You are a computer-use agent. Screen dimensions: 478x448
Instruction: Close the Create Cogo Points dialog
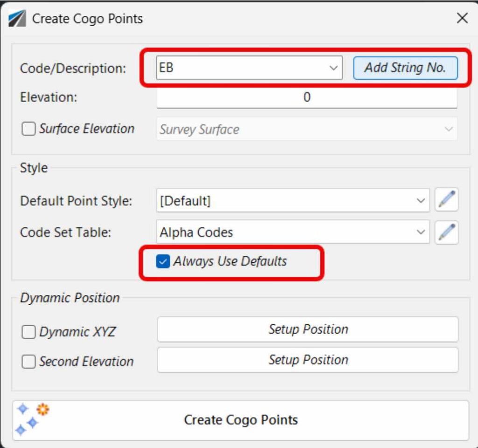[x=462, y=19]
